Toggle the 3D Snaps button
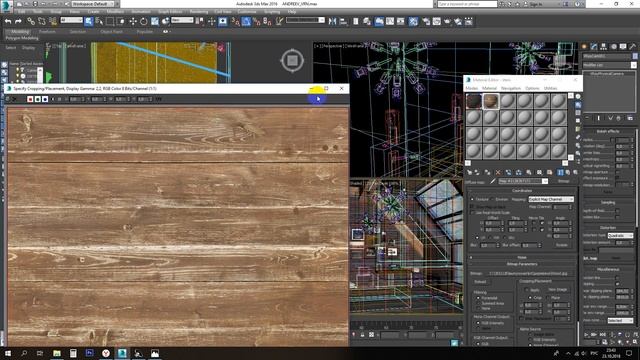The width and height of the screenshot is (640, 360). coord(236,21)
